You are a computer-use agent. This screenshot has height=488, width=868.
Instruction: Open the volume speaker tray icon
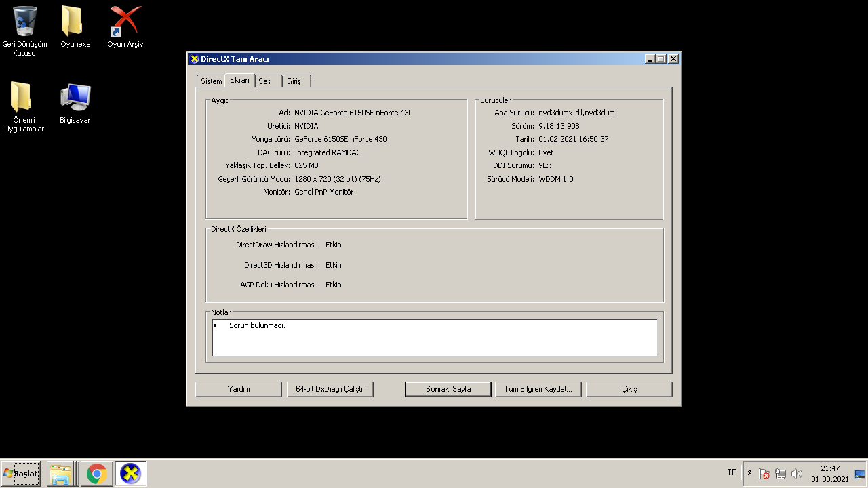click(x=797, y=474)
